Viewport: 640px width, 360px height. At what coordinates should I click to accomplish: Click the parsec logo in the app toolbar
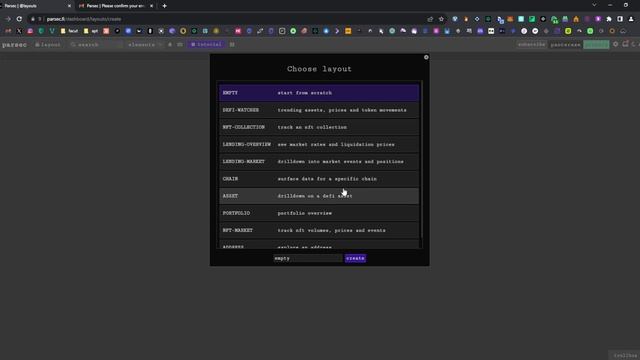pyautogui.click(x=14, y=44)
